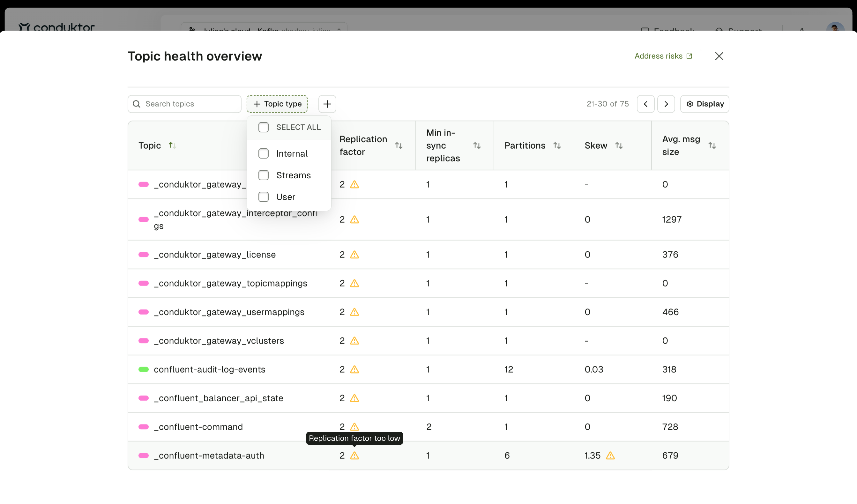Open the Topic type filter dropdown
This screenshot has width=857, height=504.
pos(277,104)
